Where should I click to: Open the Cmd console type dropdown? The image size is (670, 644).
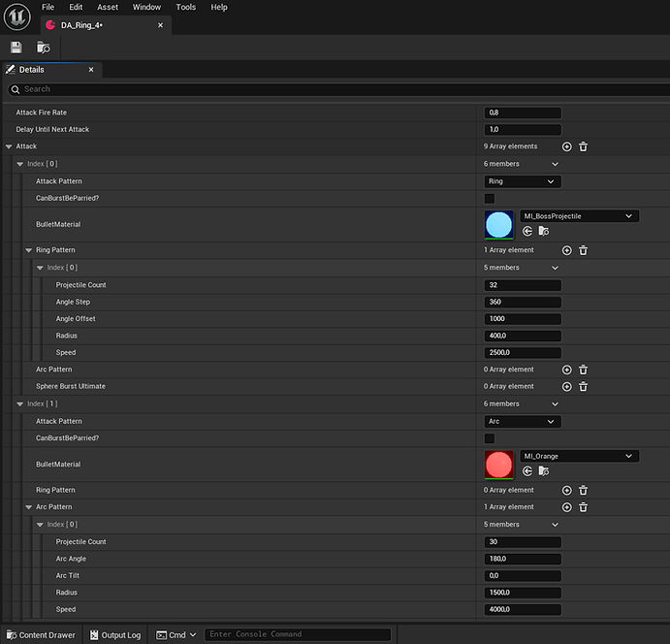[176, 635]
